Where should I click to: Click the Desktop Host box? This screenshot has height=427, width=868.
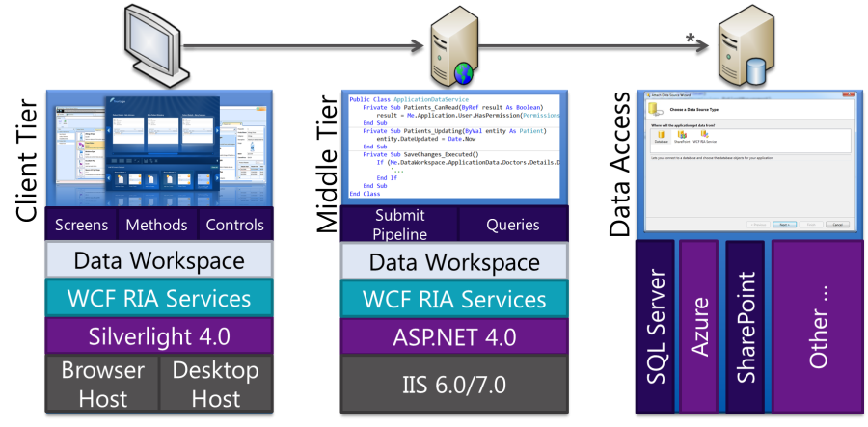(216, 384)
